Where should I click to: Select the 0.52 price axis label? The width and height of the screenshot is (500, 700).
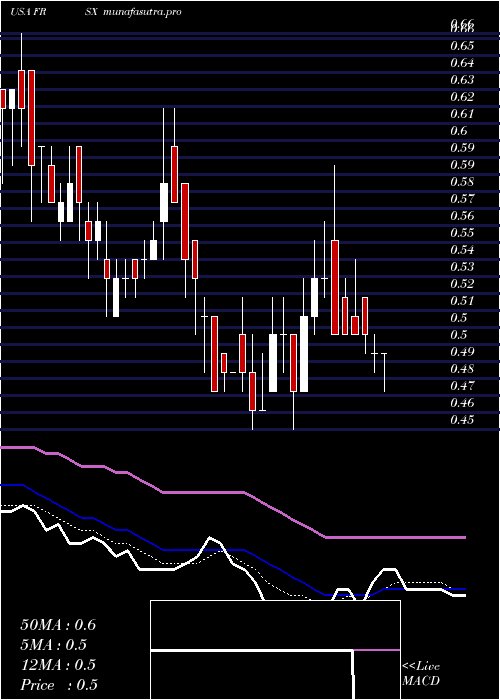click(461, 283)
